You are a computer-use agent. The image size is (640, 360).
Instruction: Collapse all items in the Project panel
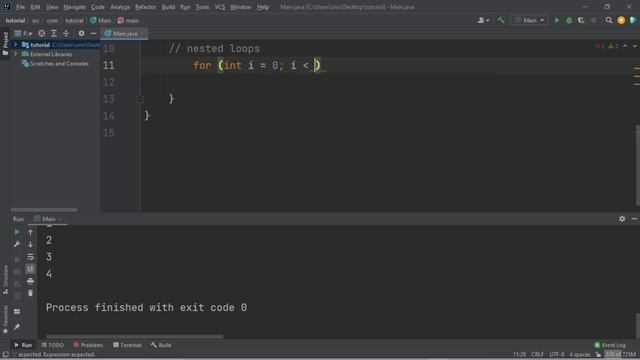click(x=66, y=33)
